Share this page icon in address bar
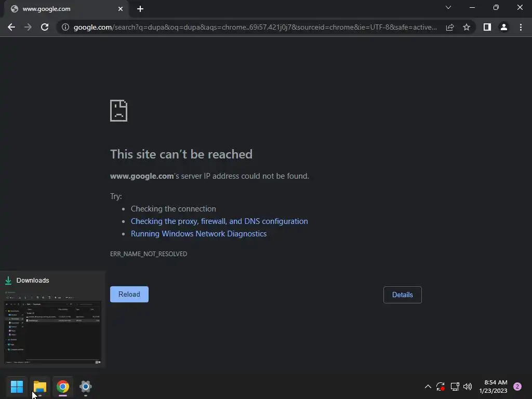The image size is (532, 399). (450, 27)
